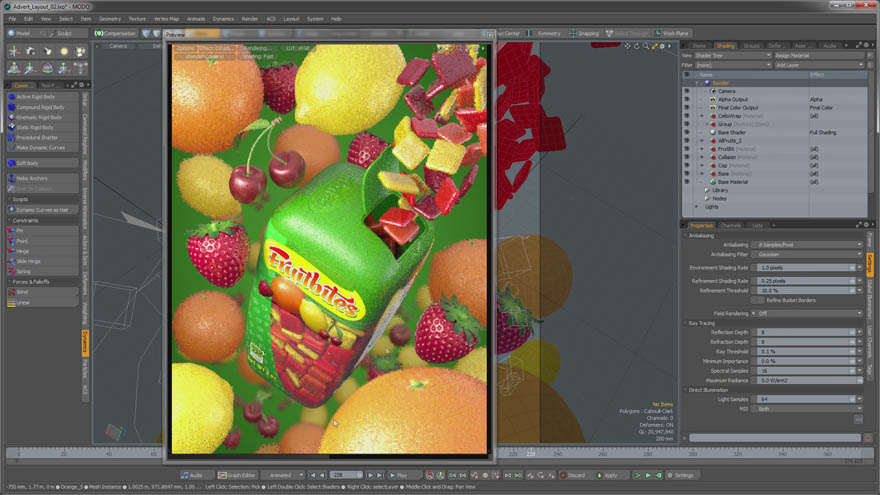Toggle visibility of Base Material
This screenshot has height=495, width=880.
(x=686, y=182)
